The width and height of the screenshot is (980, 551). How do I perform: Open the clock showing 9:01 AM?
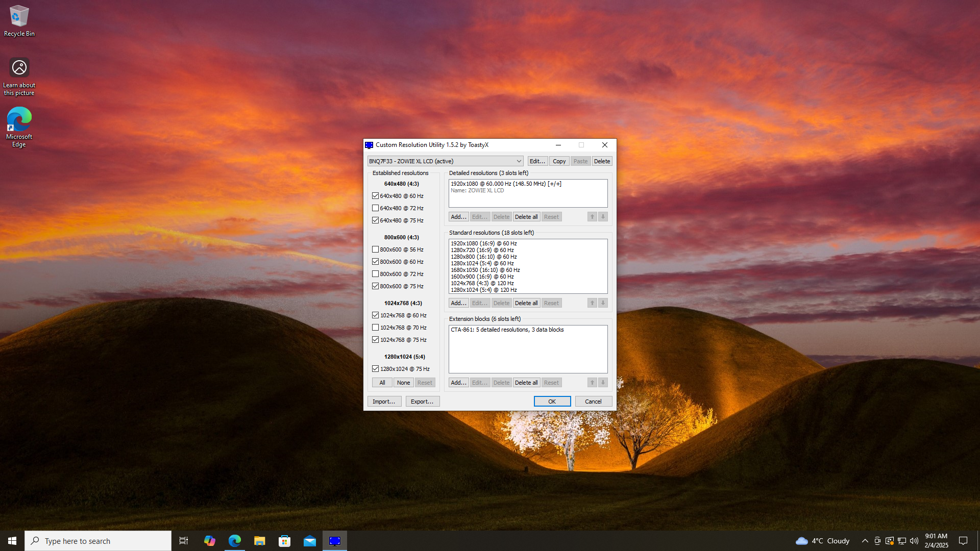[936, 541]
